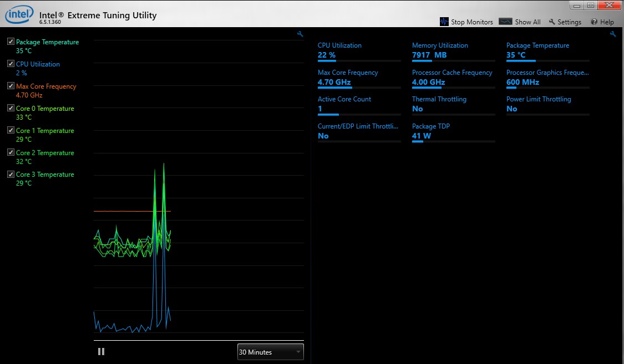The height and width of the screenshot is (364, 624).
Task: Pause the monitoring graph
Action: 101,352
